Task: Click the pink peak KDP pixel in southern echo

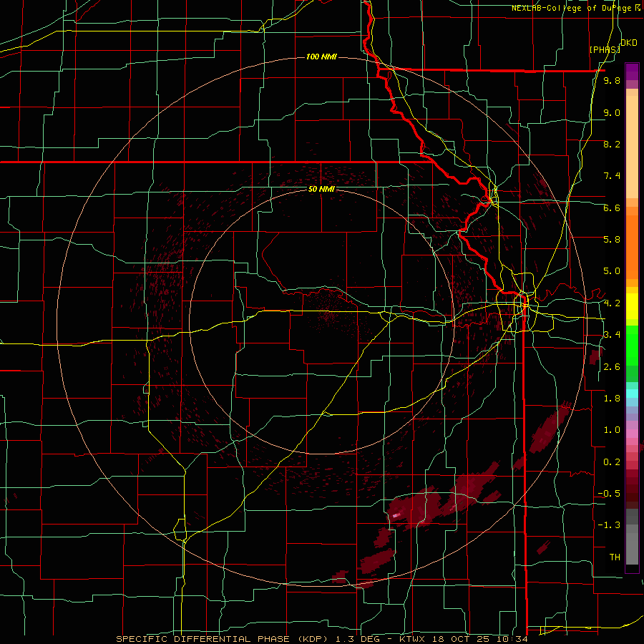Action: [396, 515]
